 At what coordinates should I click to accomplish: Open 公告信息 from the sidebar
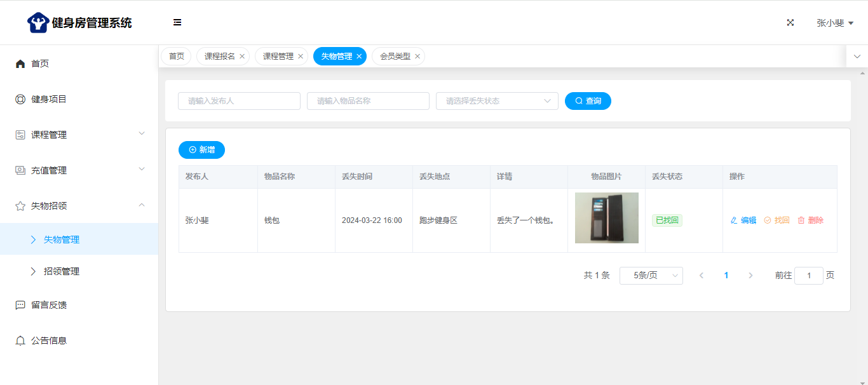coord(49,341)
